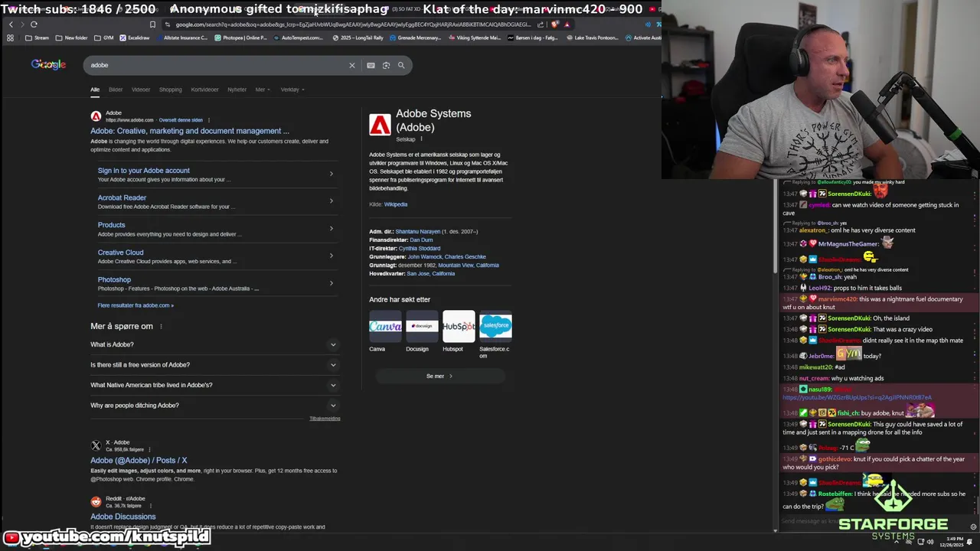
Task: Open the Stream bookmark folder
Action: [37, 37]
